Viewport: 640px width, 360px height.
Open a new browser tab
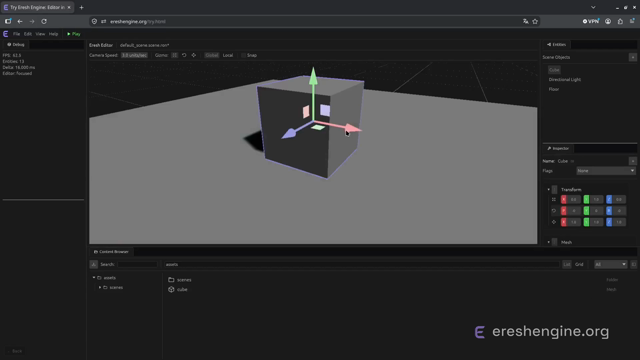point(81,7)
